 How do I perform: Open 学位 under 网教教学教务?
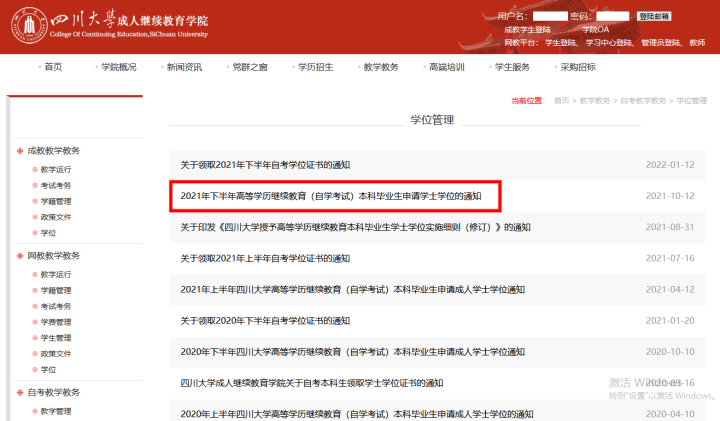[48, 370]
